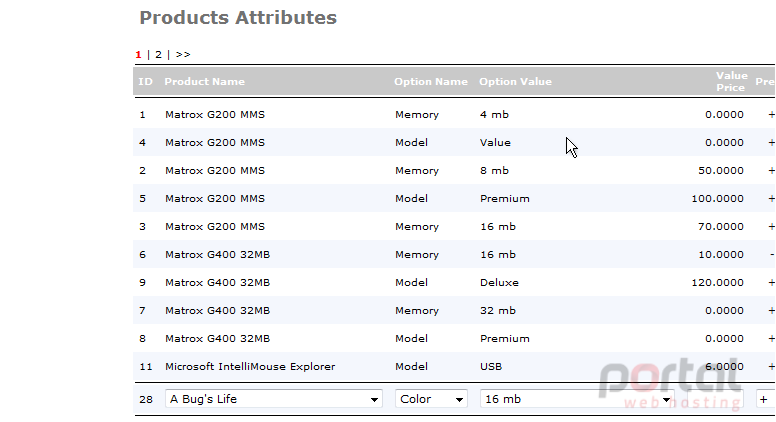Click Model option name in row ID 9
This screenshot has width=776, height=422.
[x=411, y=282]
